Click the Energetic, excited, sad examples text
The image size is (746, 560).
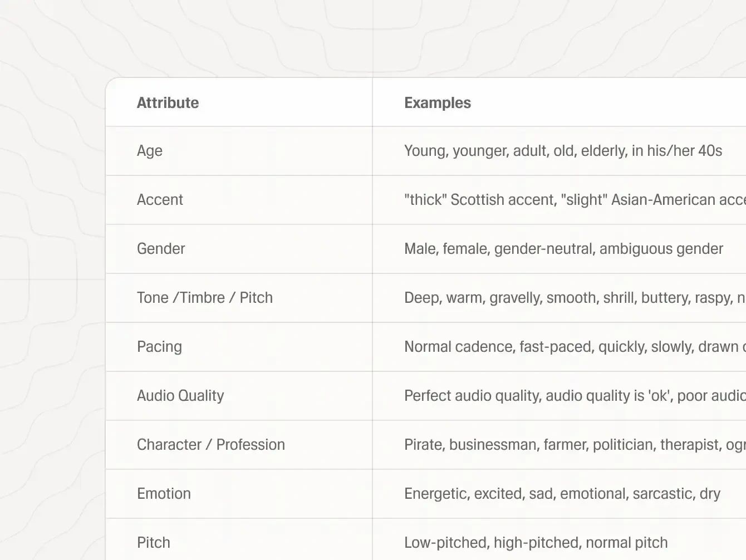[562, 494]
